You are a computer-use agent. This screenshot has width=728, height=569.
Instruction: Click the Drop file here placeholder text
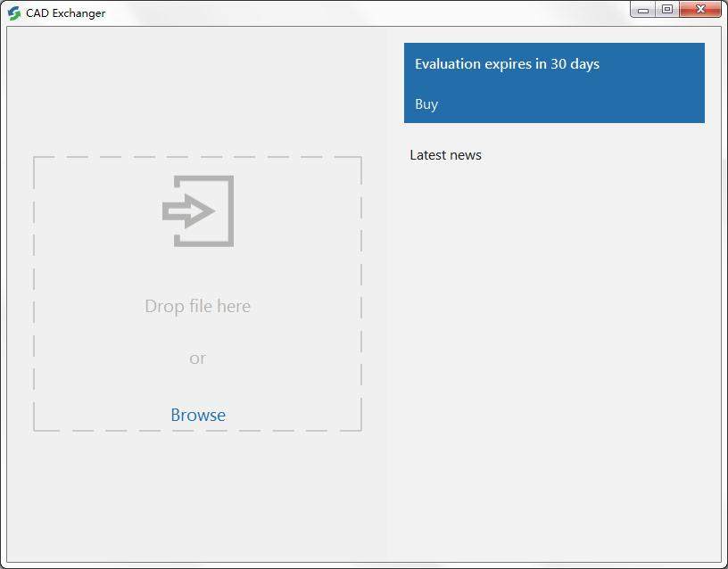click(x=197, y=305)
